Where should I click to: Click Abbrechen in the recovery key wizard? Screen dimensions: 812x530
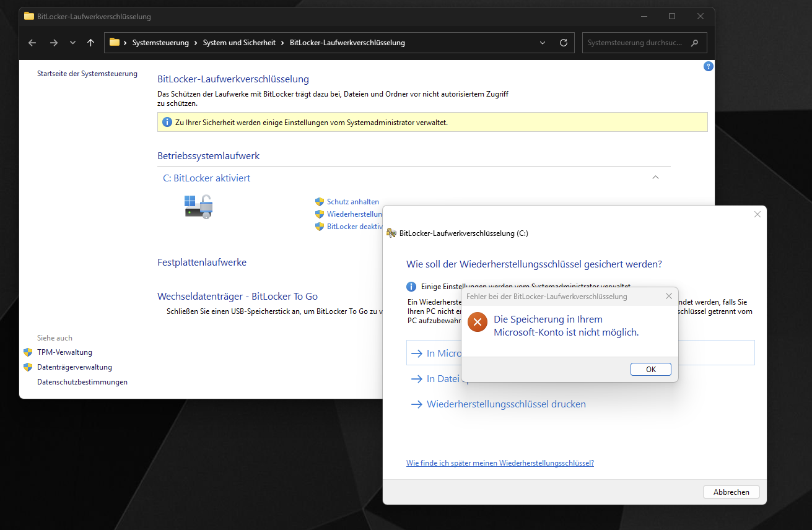coord(731,492)
